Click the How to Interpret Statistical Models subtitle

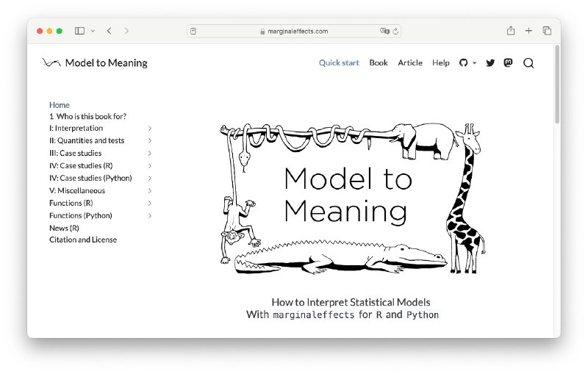pos(351,303)
